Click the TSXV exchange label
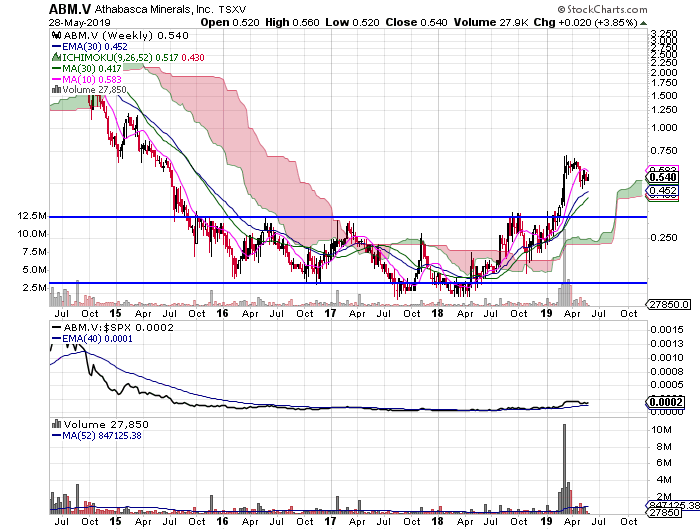The height and width of the screenshot is (530, 700). click(232, 9)
